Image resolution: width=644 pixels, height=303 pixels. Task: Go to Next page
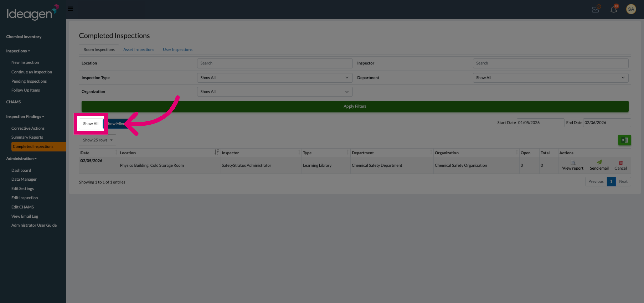pos(623,182)
